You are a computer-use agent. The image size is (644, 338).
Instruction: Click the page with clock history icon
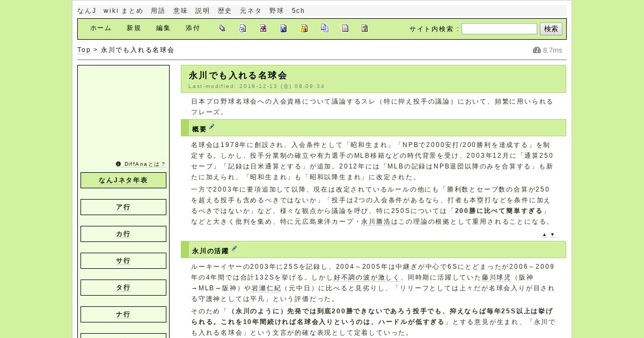pyautogui.click(x=243, y=28)
